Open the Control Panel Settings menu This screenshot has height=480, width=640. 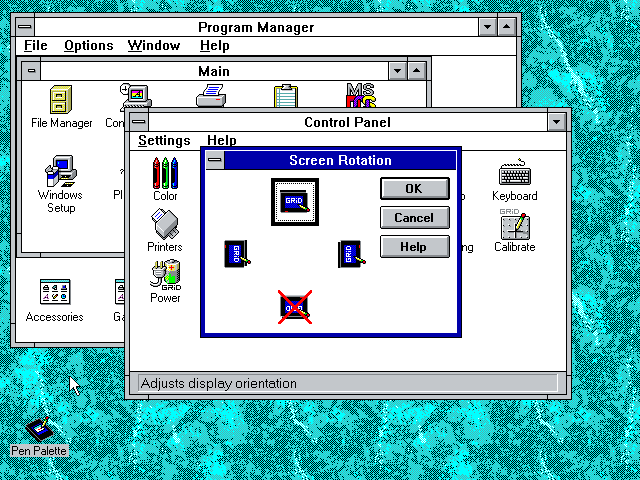point(164,140)
